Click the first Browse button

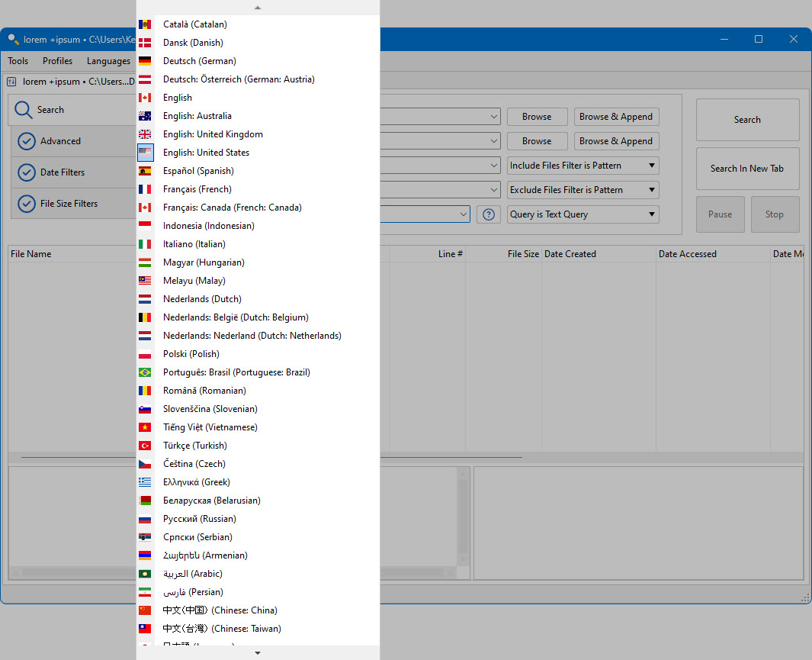tap(537, 117)
